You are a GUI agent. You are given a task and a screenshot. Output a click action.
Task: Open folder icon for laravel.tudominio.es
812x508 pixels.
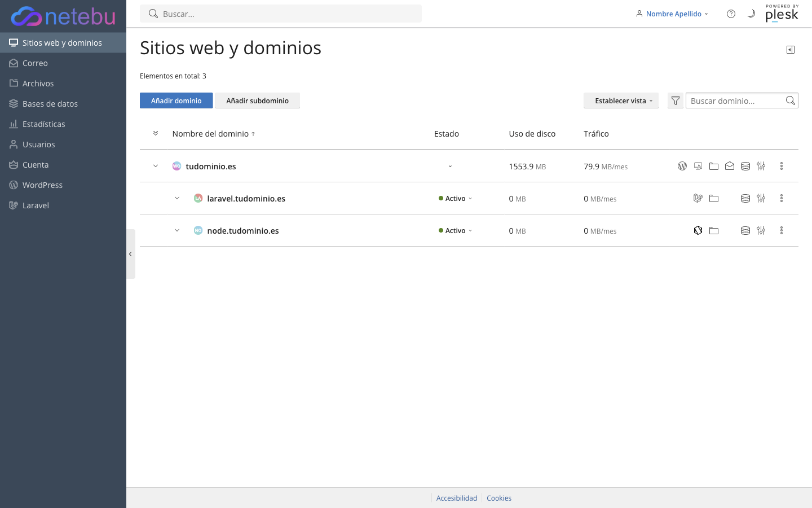pos(714,198)
